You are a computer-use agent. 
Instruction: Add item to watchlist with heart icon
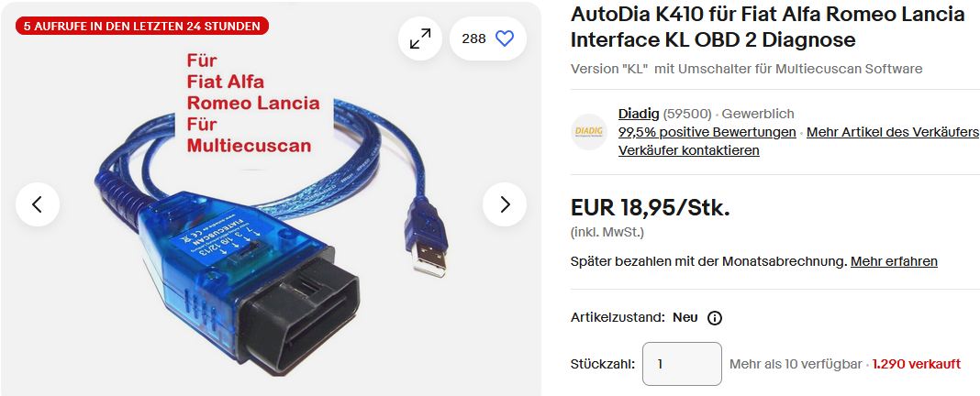505,38
